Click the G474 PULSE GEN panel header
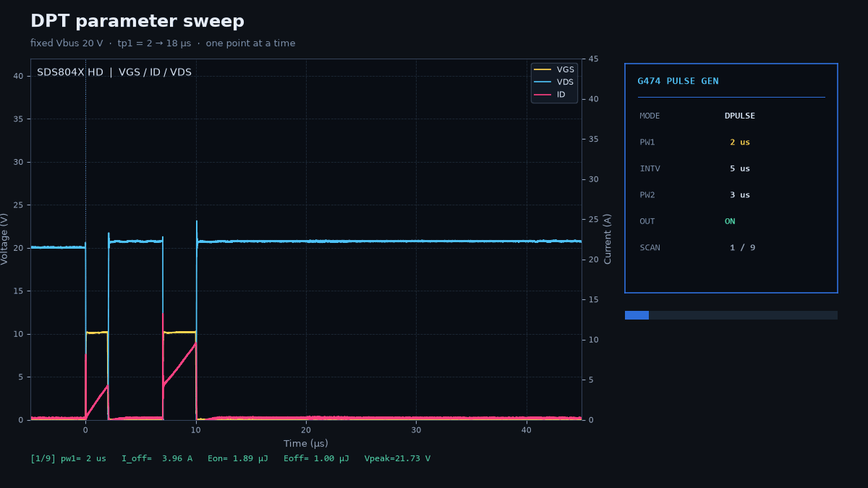868x488 pixels. 678,82
